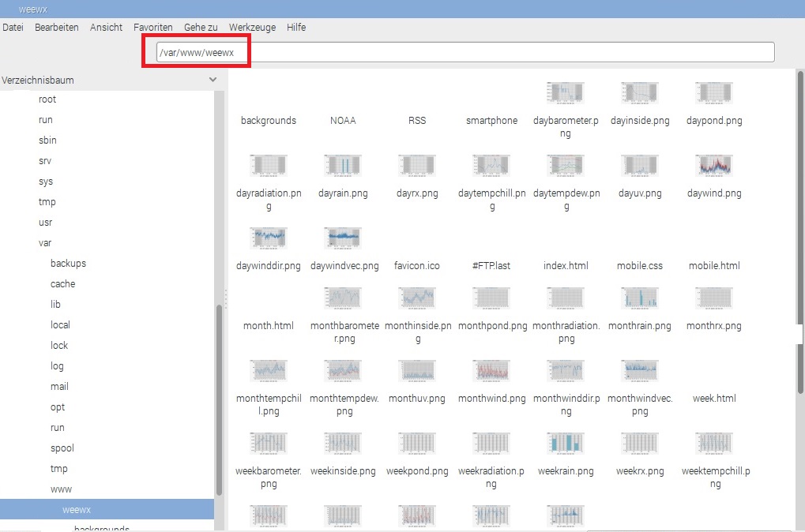The height and width of the screenshot is (532, 805).
Task: Open the Favoriten menu
Action: pyautogui.click(x=153, y=27)
